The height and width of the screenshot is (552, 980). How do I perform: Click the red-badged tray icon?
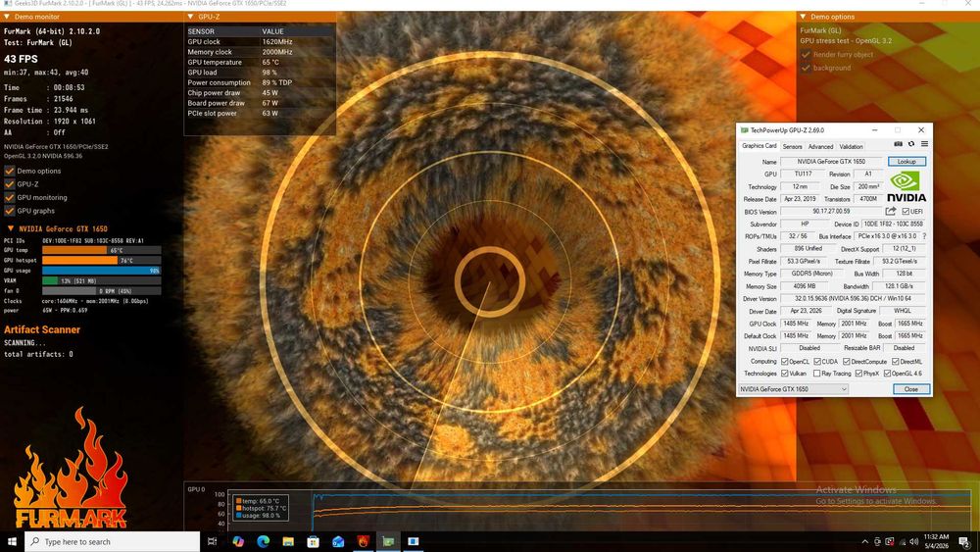point(890,541)
